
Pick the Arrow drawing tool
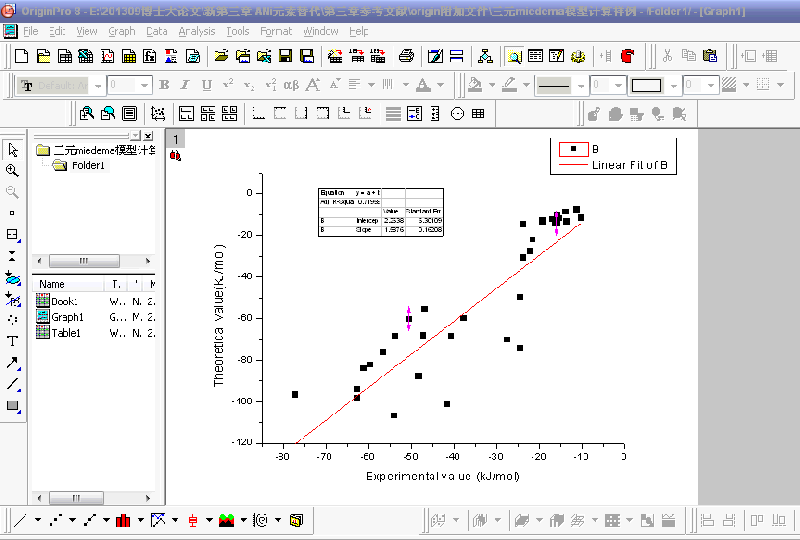(x=13, y=362)
